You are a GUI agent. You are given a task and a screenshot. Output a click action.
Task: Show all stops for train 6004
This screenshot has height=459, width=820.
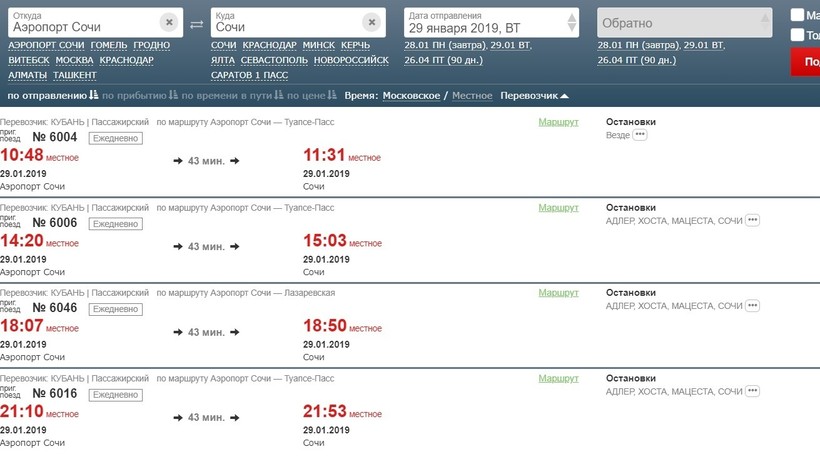pos(640,135)
